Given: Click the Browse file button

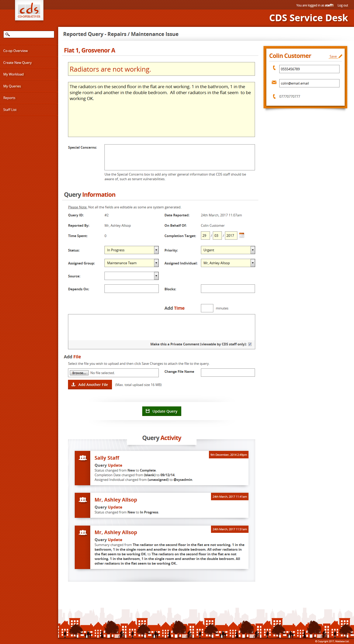Looking at the screenshot, I should coord(79,373).
